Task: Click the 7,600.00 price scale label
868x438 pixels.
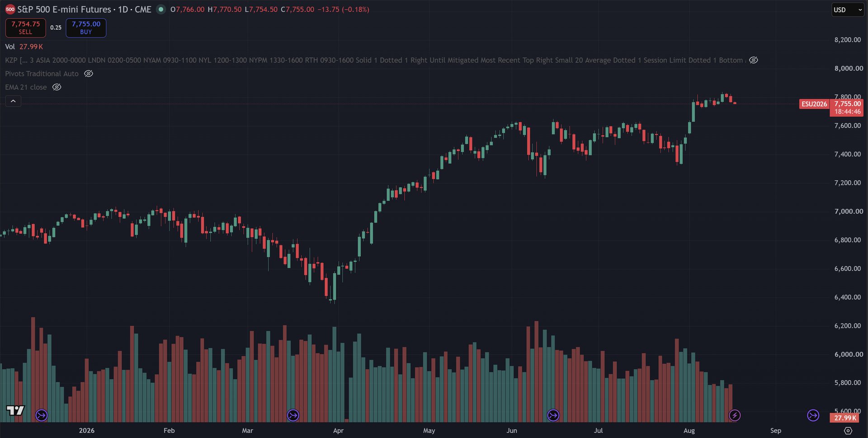Action: tap(848, 126)
